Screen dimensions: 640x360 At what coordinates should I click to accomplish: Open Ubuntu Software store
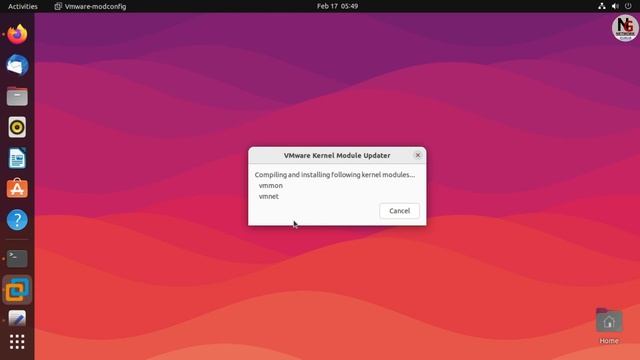(17, 189)
